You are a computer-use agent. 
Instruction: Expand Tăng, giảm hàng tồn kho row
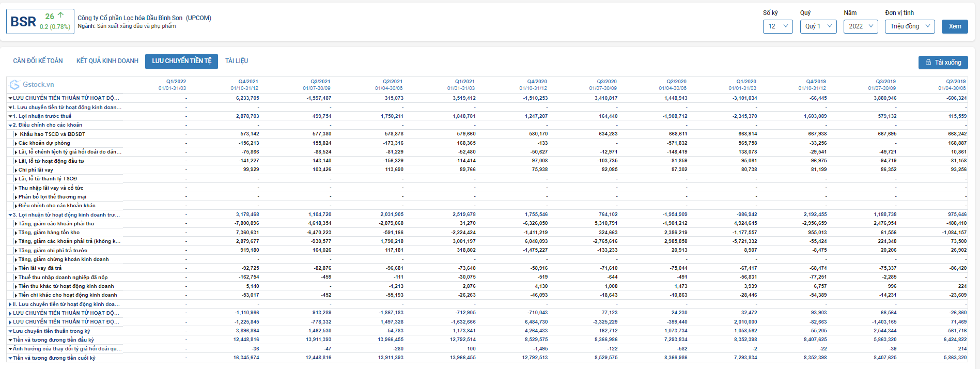[x=16, y=233]
